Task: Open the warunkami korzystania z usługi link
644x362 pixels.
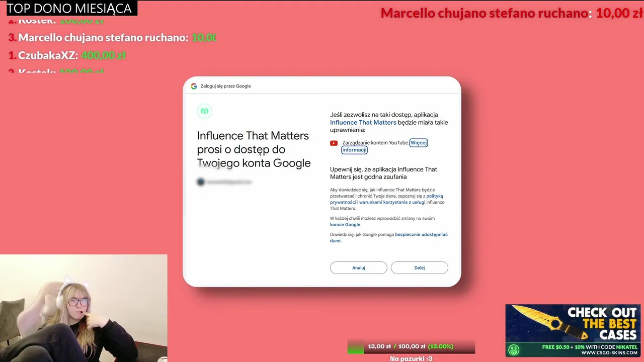Action: coord(392,202)
